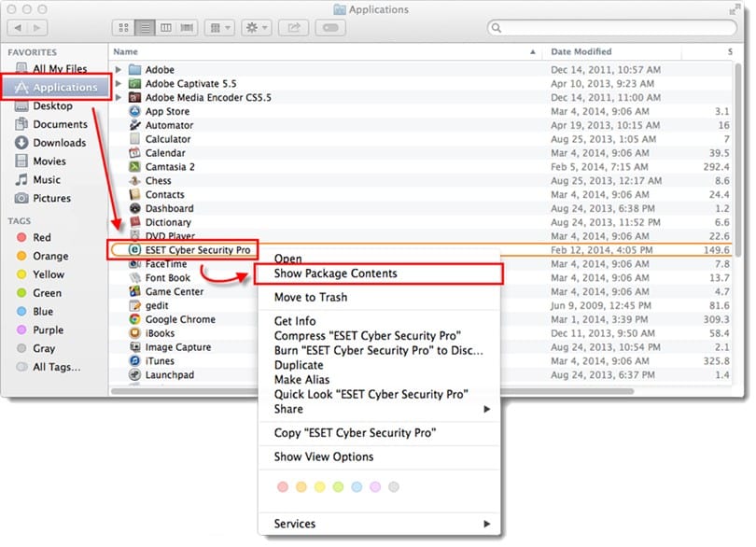Switch to Cover Flow view in toolbar

(187, 27)
